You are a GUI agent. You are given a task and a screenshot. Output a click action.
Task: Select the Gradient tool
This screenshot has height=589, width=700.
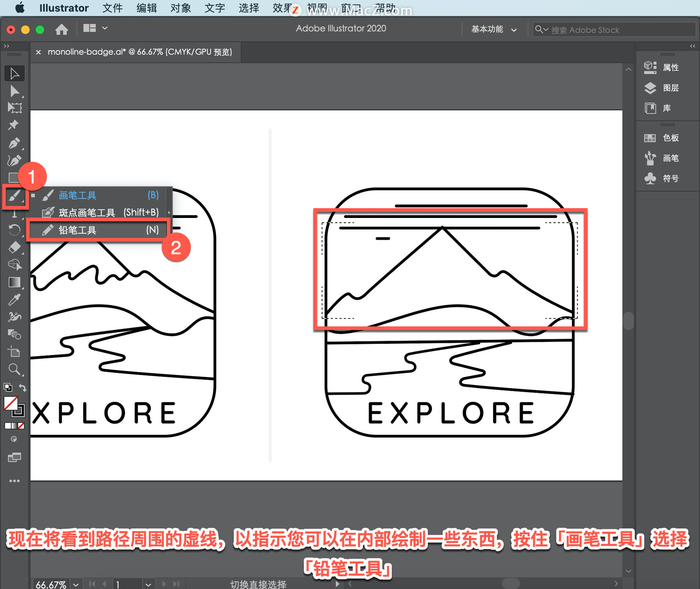tap(15, 282)
